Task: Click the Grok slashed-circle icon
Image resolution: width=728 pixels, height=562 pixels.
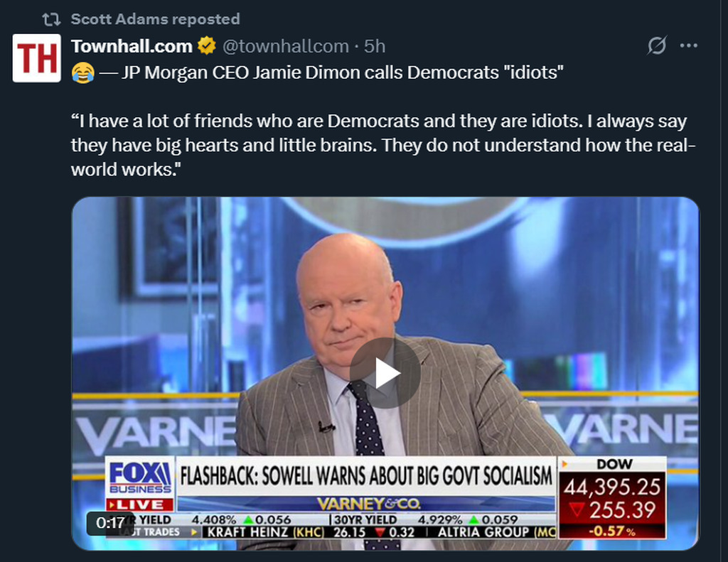Action: click(657, 46)
